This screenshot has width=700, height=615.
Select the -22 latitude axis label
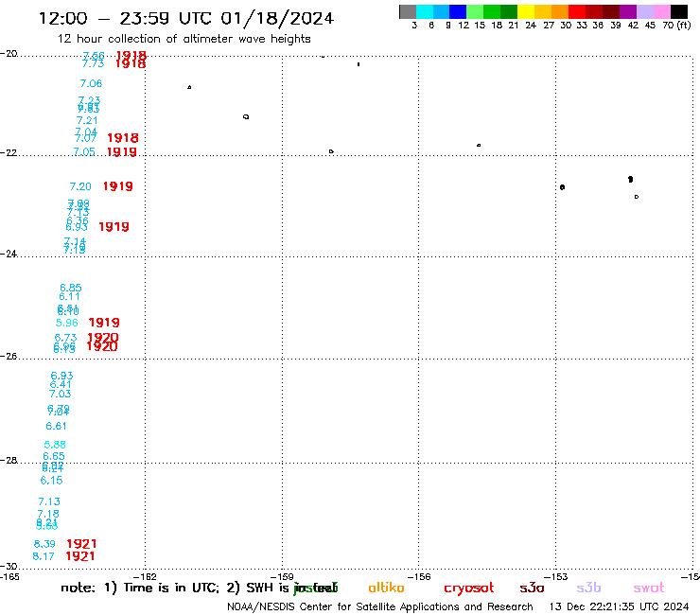click(x=9, y=152)
